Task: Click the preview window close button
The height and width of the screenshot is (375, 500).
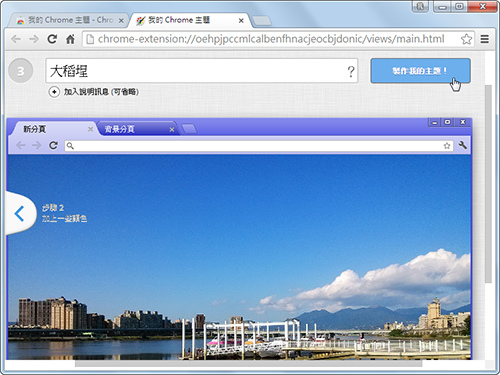Action: 463,122
